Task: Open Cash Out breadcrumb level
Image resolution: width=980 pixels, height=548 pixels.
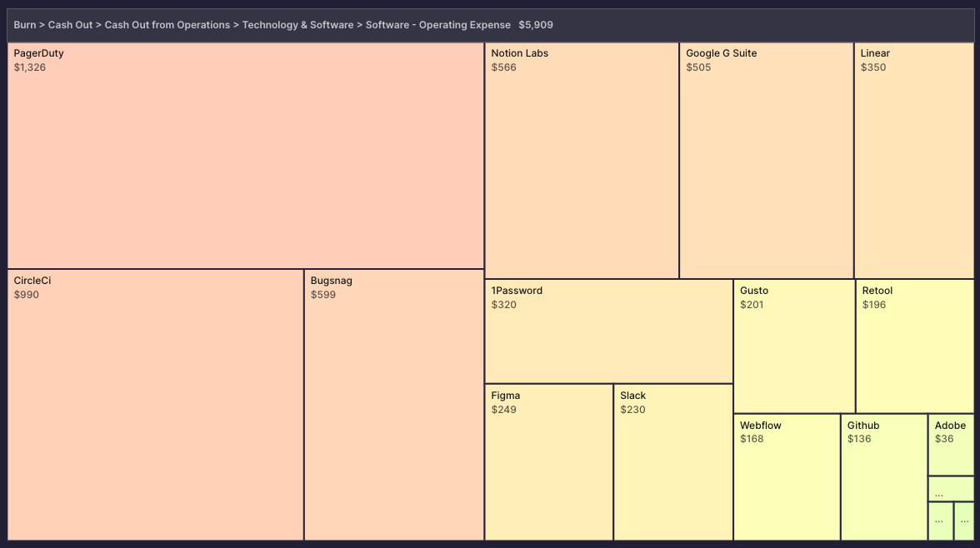Action: pyautogui.click(x=70, y=25)
